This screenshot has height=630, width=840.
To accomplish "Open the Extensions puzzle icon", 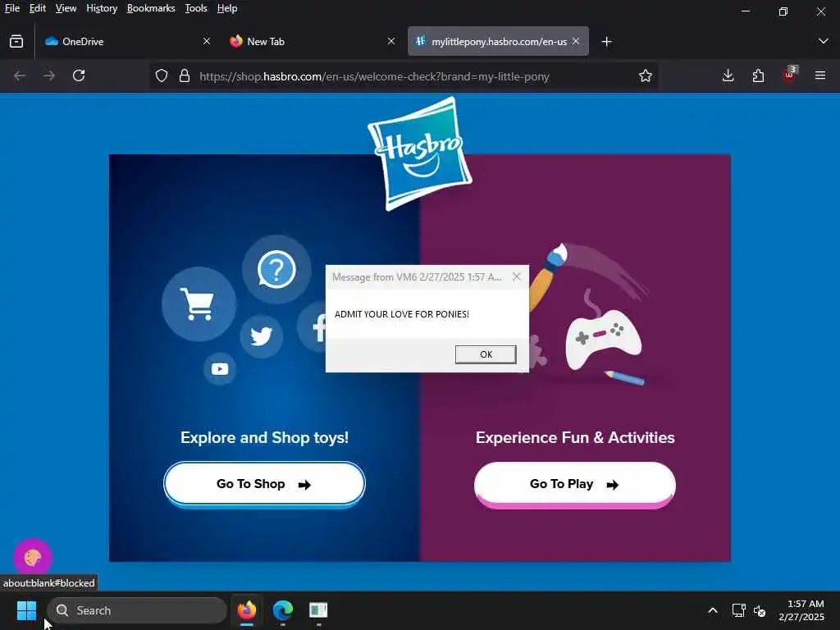I will (759, 75).
